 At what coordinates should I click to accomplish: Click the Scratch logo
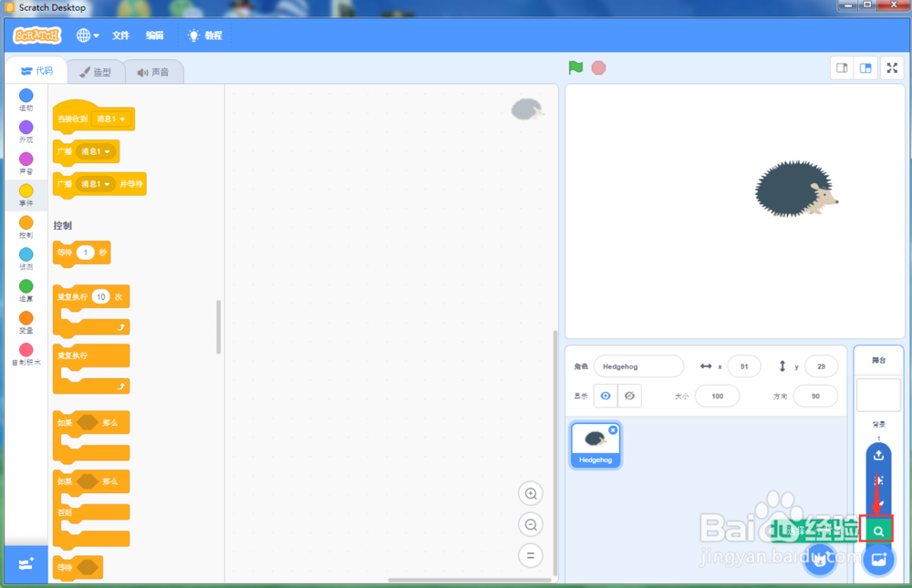click(x=37, y=36)
